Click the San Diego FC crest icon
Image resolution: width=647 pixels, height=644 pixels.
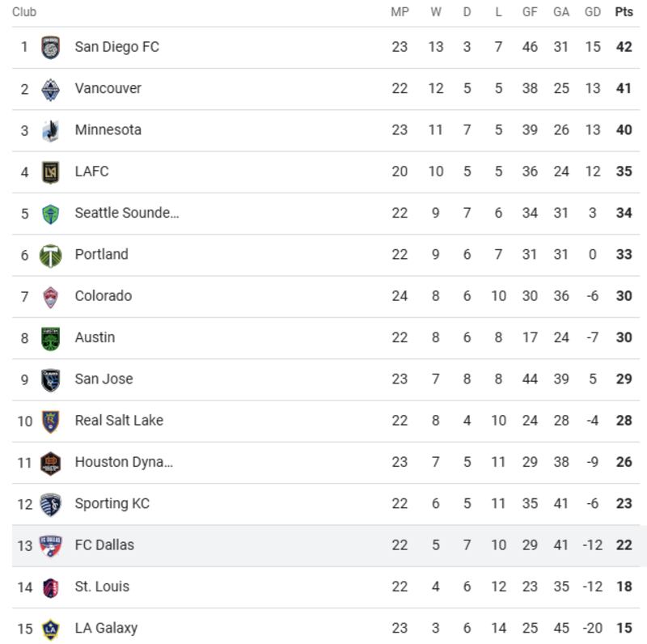click(x=51, y=47)
